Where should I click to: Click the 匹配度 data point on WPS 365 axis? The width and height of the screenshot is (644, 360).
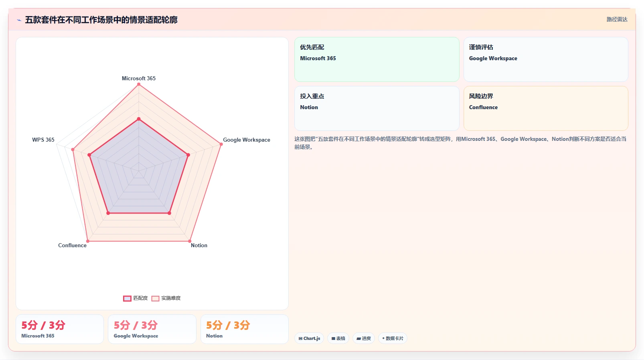[89, 155]
